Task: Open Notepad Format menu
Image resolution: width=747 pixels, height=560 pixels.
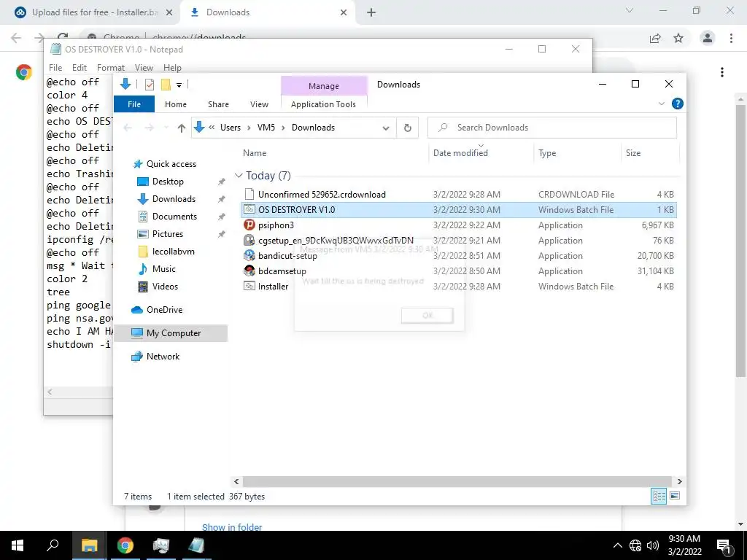Action: 111,68
